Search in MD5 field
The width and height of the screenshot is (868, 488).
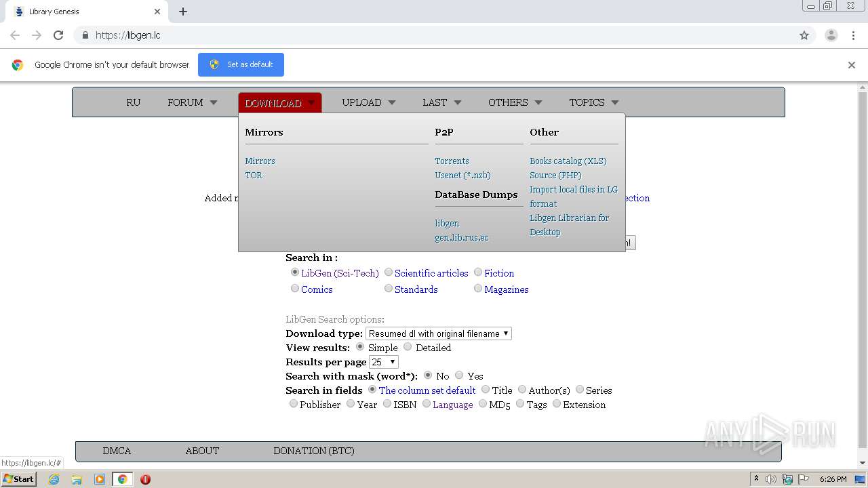coord(483,403)
